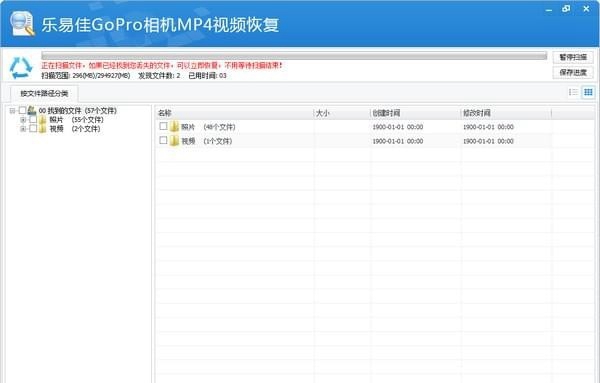This screenshot has height=383, width=600.
Task: Switch to grid thumbnail view icon
Action: coord(588,92)
